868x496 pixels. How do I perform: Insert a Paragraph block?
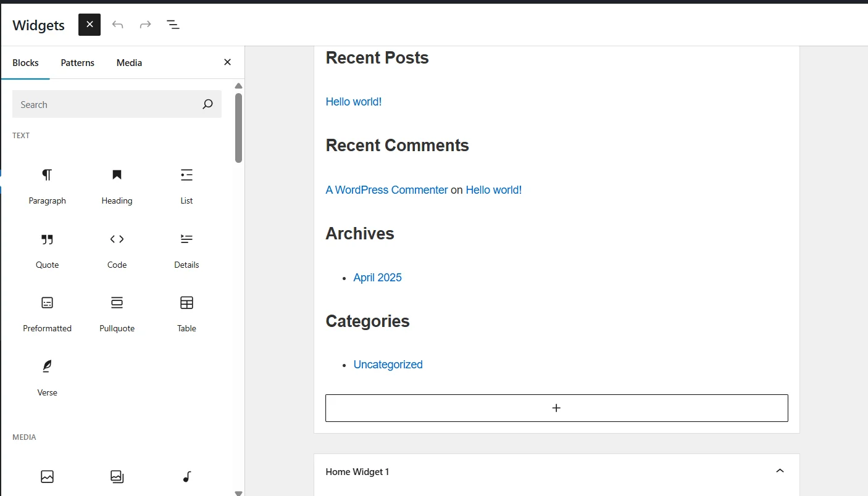tap(47, 186)
